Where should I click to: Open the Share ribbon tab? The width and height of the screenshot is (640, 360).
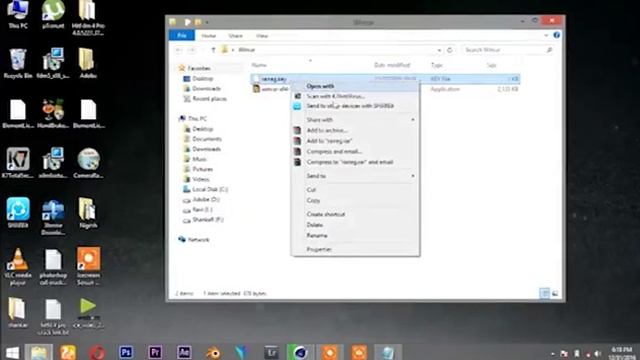click(236, 36)
